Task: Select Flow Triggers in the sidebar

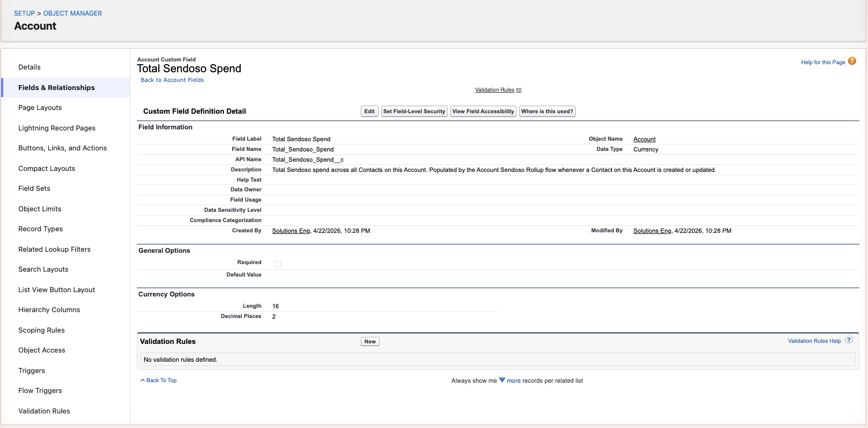Action: (40, 391)
